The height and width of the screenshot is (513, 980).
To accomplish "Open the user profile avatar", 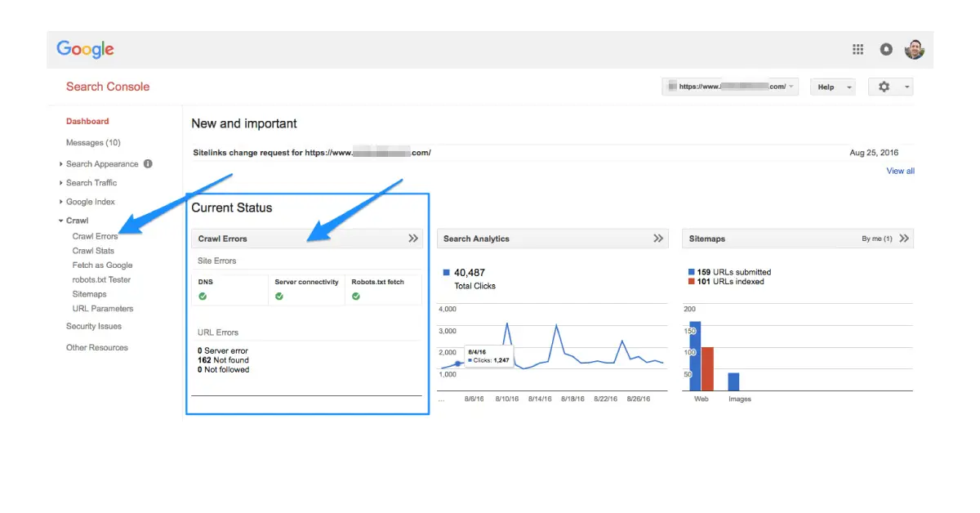I will (914, 50).
